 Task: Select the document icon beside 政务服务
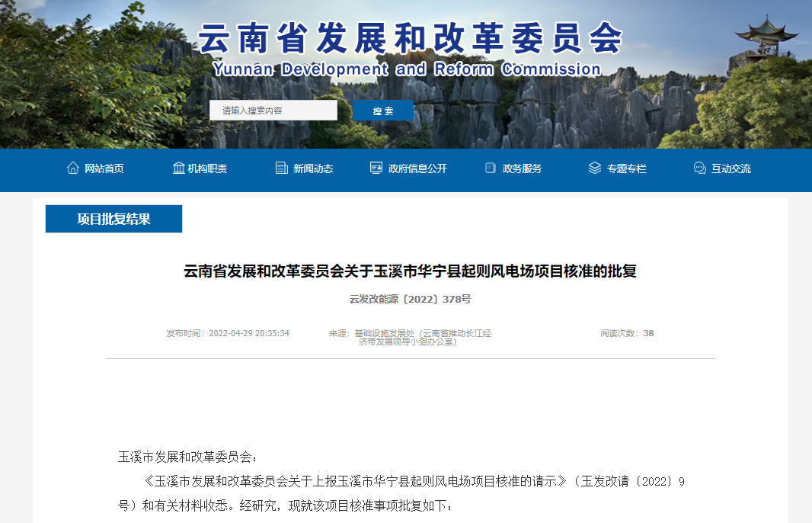click(x=488, y=168)
